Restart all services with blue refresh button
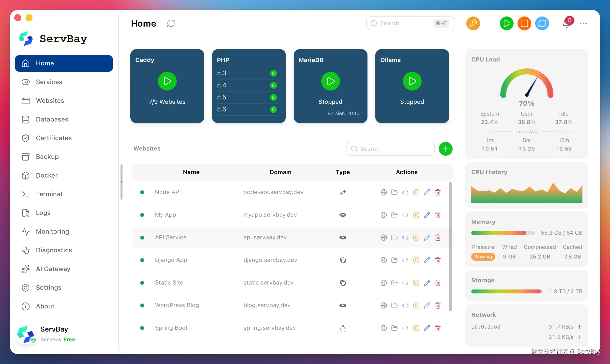 (542, 23)
